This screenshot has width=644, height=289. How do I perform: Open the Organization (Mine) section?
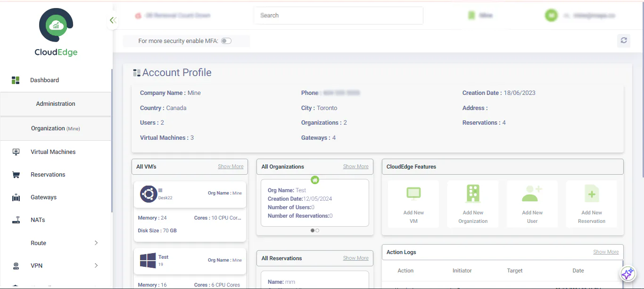56,128
